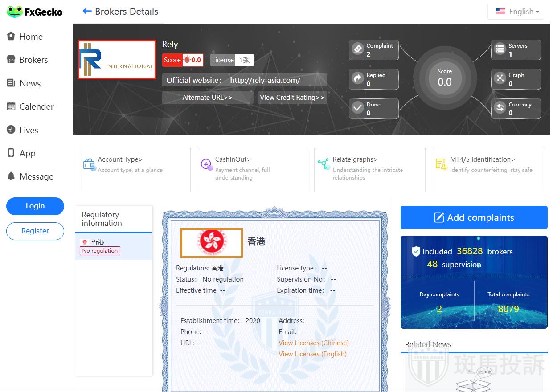Go to Brokers in the sidebar
This screenshot has width=553, height=392.
[x=33, y=60]
